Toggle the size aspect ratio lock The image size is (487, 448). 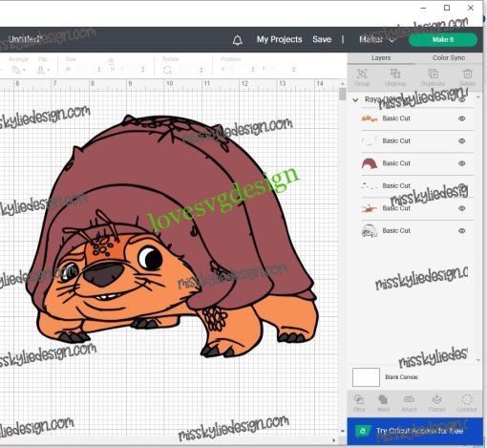[x=111, y=61]
